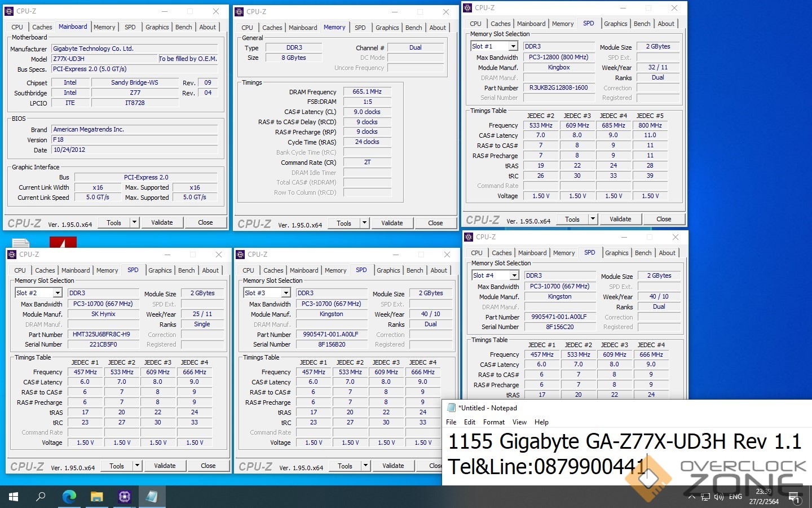This screenshot has height=508, width=812.
Task: Expand the Slot #4 memory slot dropdown
Action: click(x=514, y=275)
